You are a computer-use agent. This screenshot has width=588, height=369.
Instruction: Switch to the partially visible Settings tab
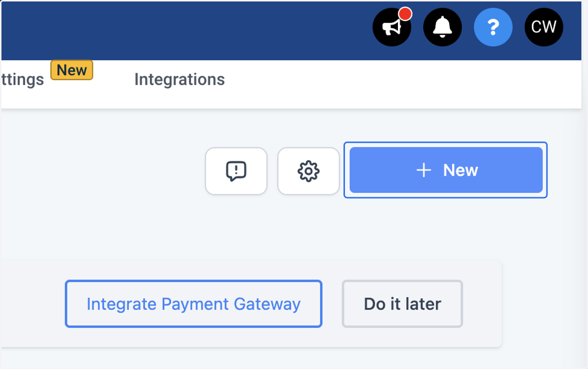pos(22,79)
